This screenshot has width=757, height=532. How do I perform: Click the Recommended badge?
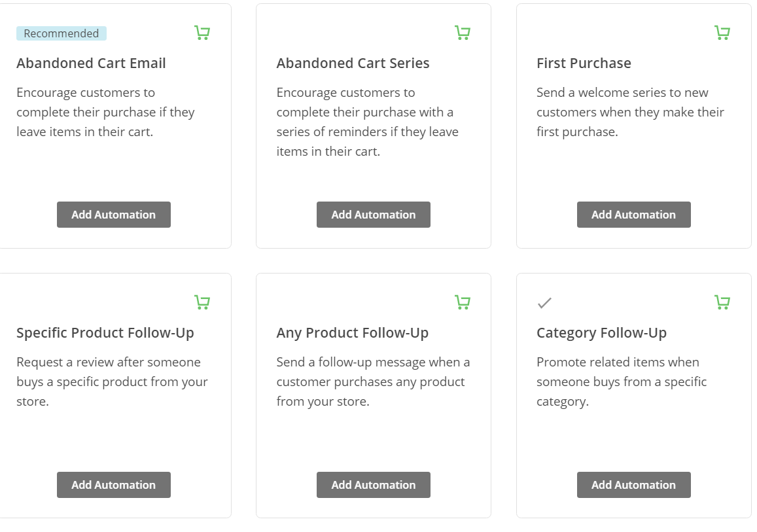point(62,33)
